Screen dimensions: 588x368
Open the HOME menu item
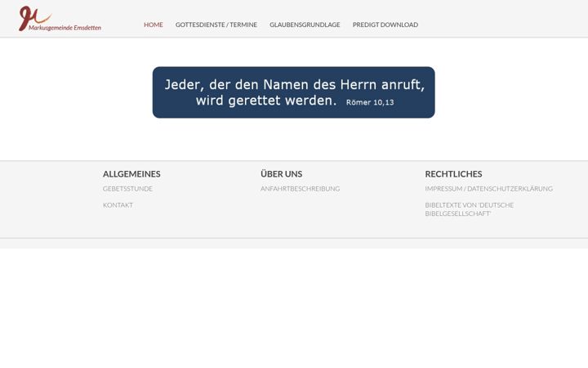[154, 25]
